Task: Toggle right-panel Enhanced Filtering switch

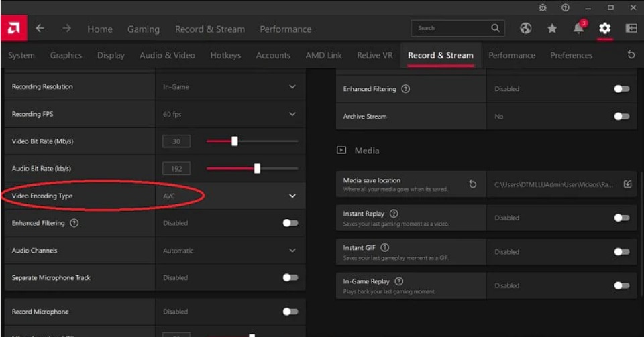Action: pyautogui.click(x=622, y=89)
